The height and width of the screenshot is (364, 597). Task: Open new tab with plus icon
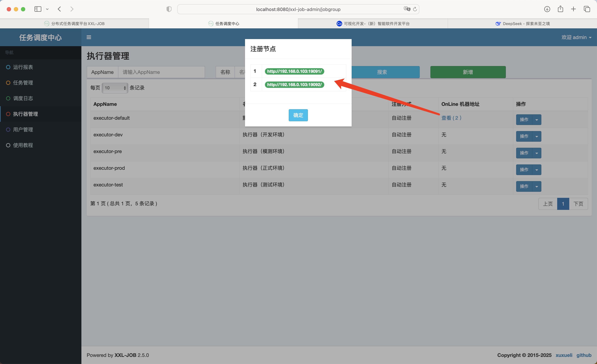point(574,9)
